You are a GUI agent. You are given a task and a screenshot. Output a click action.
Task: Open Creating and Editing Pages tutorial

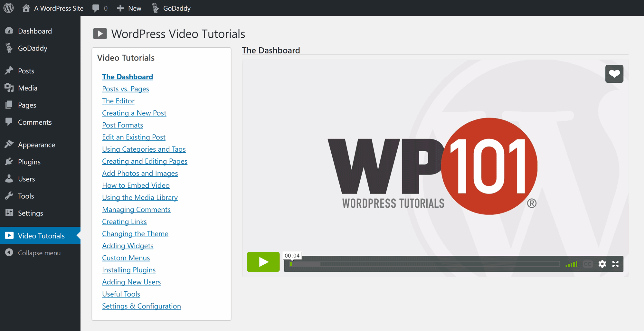click(x=145, y=161)
